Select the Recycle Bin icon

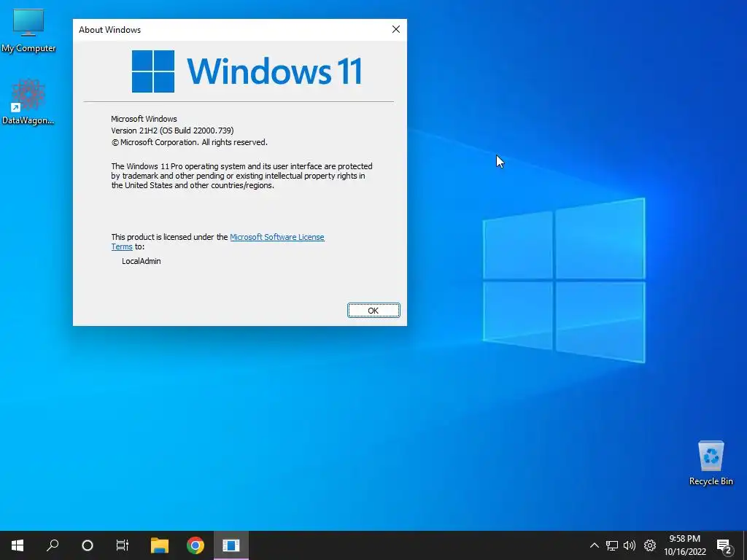coord(711,463)
